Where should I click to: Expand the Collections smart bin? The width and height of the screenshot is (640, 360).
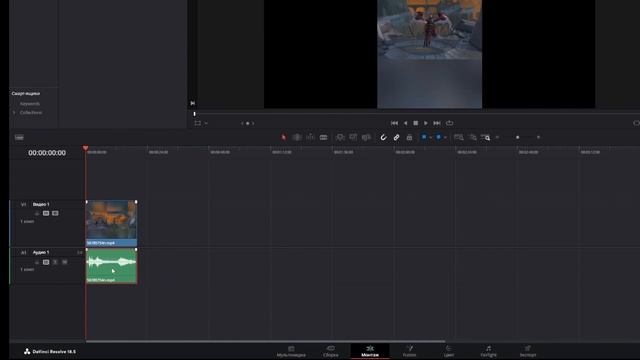[14, 113]
